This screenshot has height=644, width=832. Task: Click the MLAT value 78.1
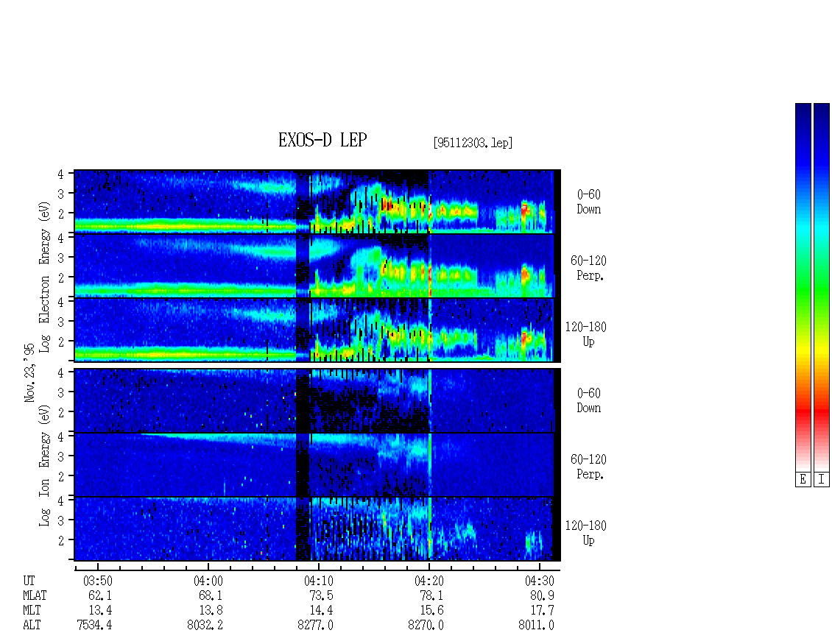[431, 595]
